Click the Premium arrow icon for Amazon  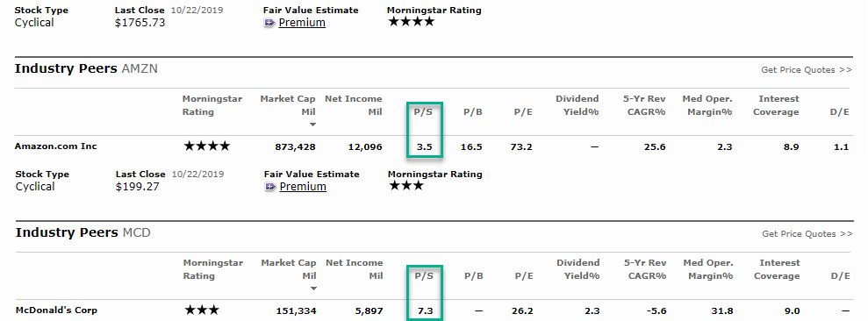(x=269, y=23)
